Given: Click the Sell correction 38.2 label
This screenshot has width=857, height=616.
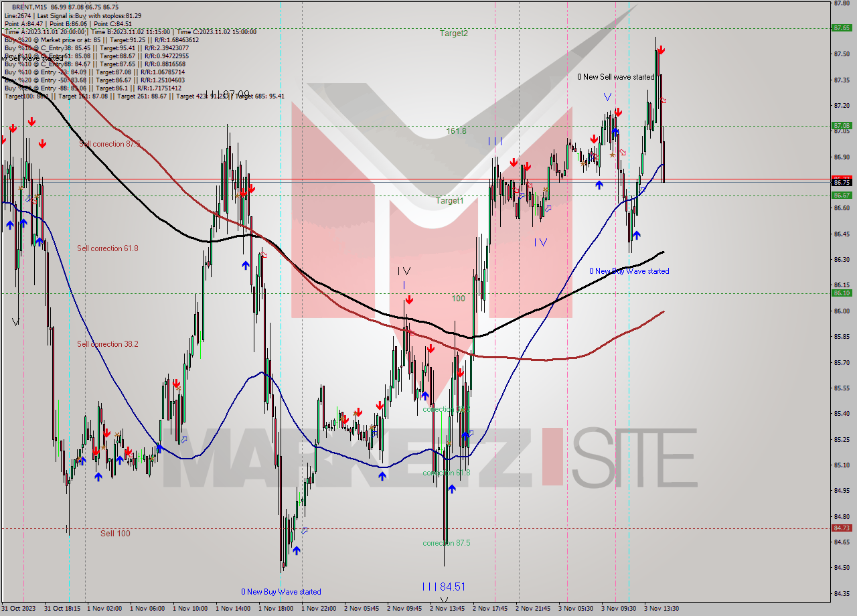Looking at the screenshot, I should [108, 344].
